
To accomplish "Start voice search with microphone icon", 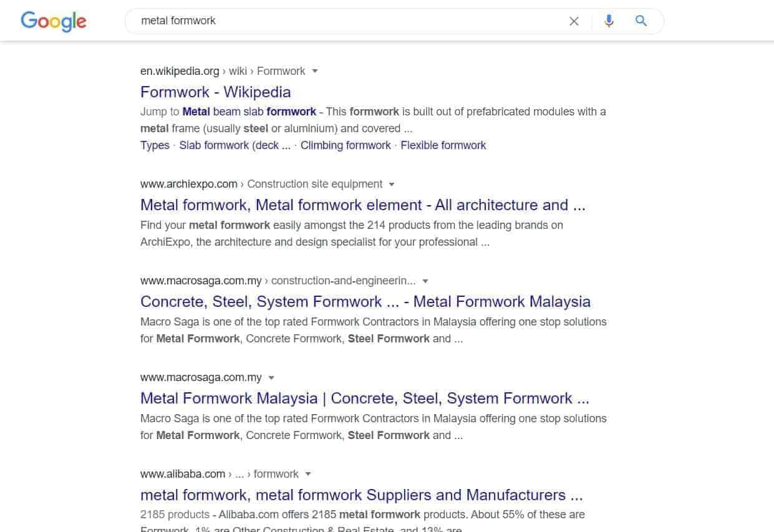I will click(609, 21).
